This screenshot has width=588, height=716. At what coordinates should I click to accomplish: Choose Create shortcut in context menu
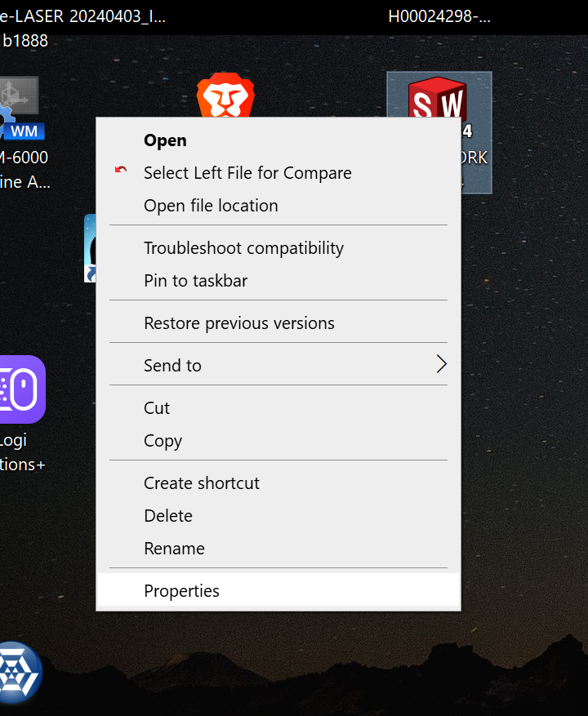[x=201, y=483]
